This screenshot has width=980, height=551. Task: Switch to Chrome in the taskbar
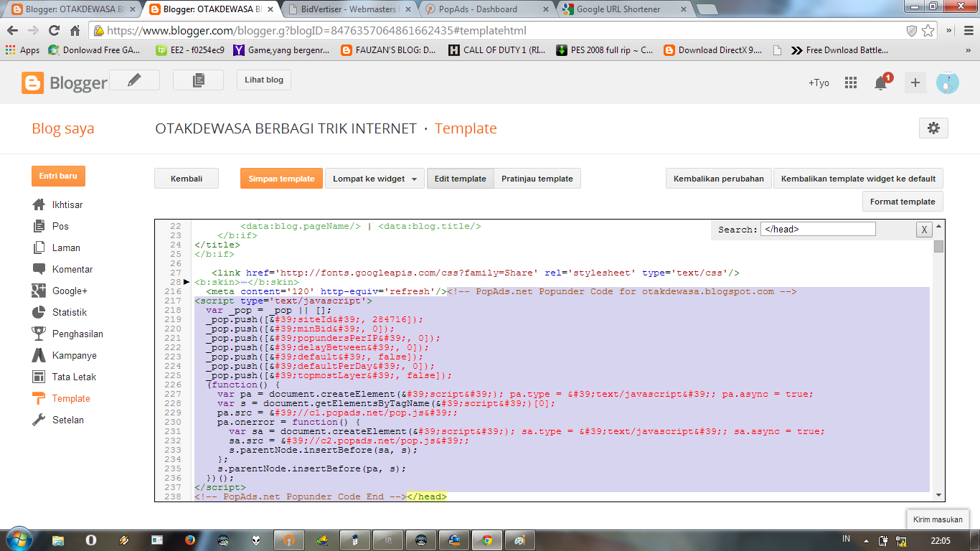click(x=487, y=540)
